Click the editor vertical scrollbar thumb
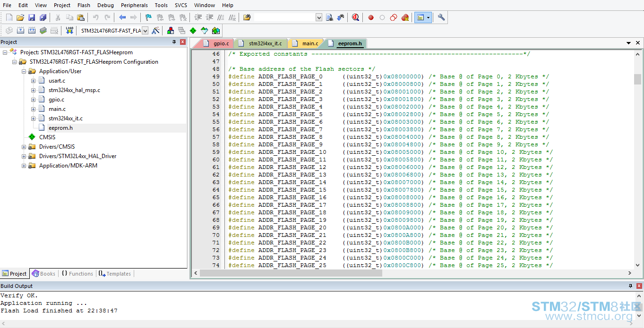Viewport: 644px width, 328px height. click(x=637, y=79)
